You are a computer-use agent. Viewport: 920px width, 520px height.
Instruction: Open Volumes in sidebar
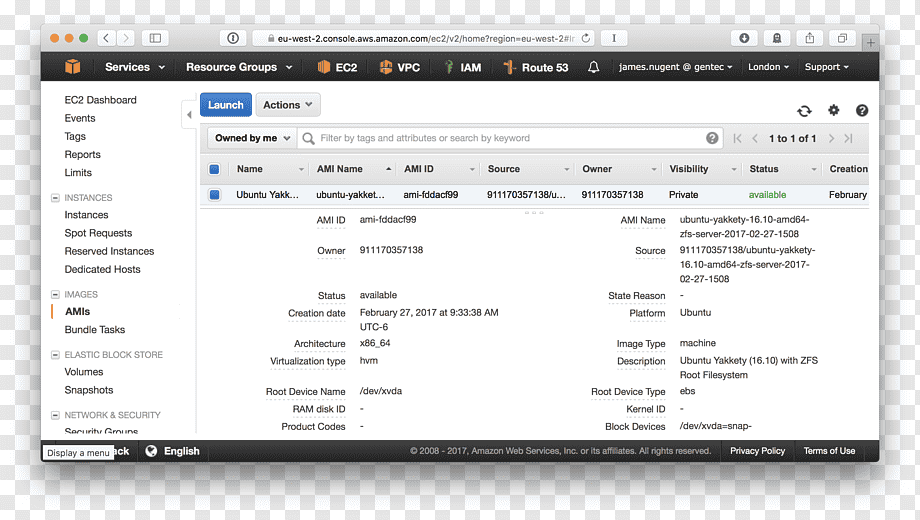[x=84, y=372]
